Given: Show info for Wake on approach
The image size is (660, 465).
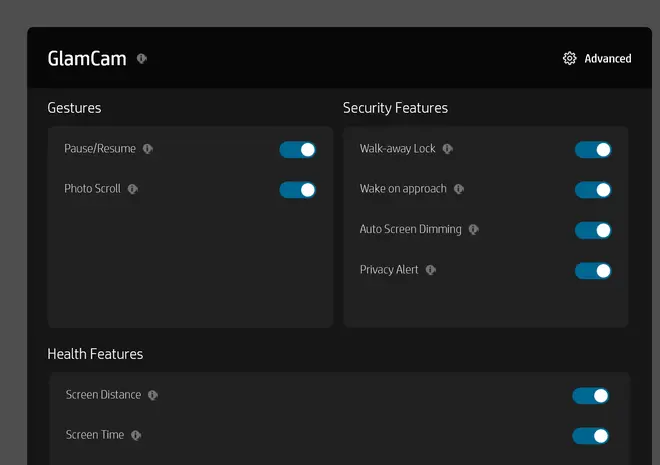Looking at the screenshot, I should 459,189.
